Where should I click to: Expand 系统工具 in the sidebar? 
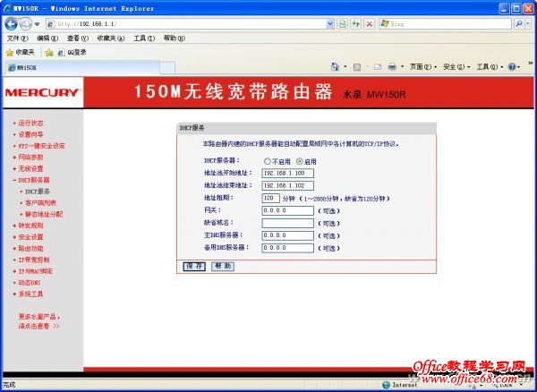click(30, 294)
